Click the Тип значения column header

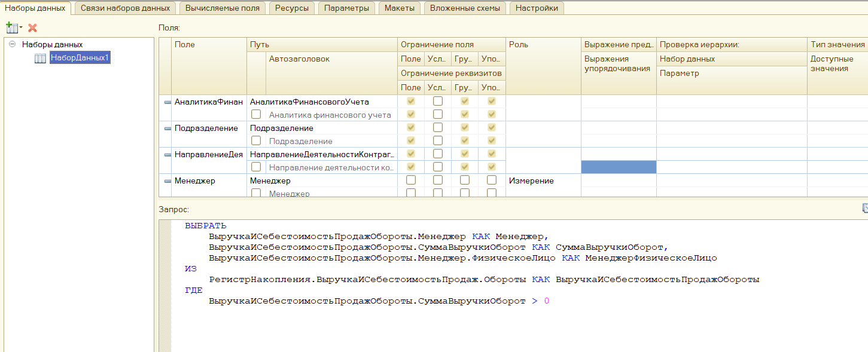(x=837, y=44)
